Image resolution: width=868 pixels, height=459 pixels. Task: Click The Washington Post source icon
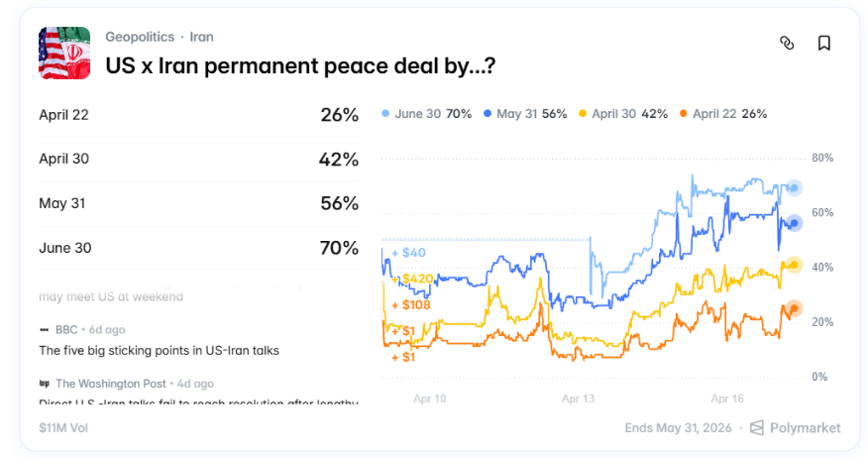[x=44, y=383]
